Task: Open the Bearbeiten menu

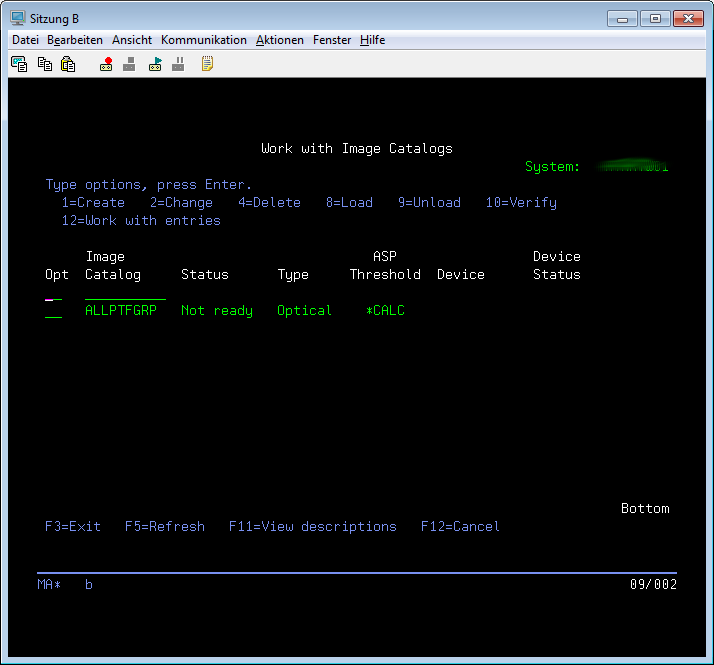Action: pyautogui.click(x=75, y=40)
